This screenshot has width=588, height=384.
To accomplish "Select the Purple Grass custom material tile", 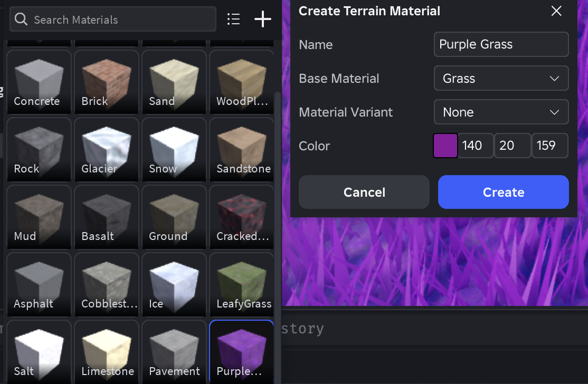I will pyautogui.click(x=242, y=352).
